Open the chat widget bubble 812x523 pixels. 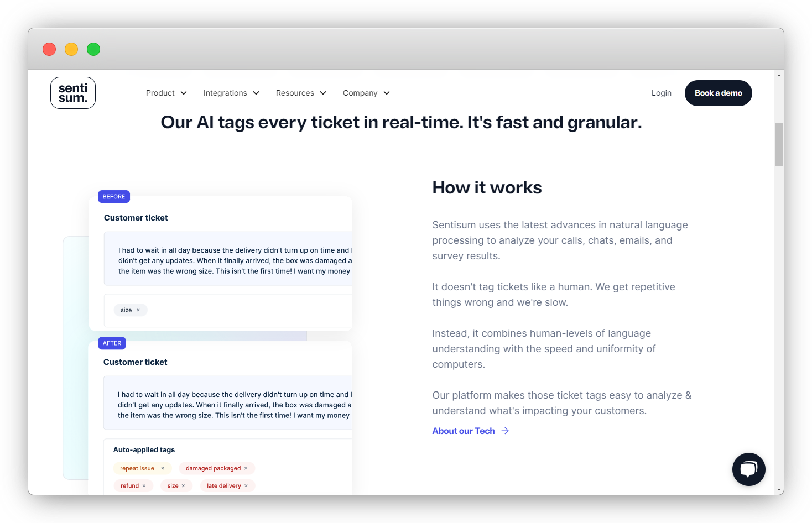click(748, 469)
